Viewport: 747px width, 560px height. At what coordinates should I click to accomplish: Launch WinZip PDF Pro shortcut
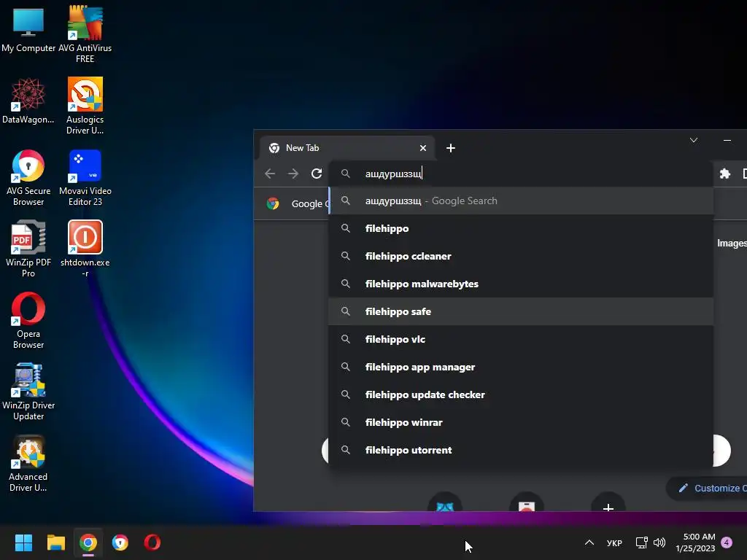pos(28,249)
